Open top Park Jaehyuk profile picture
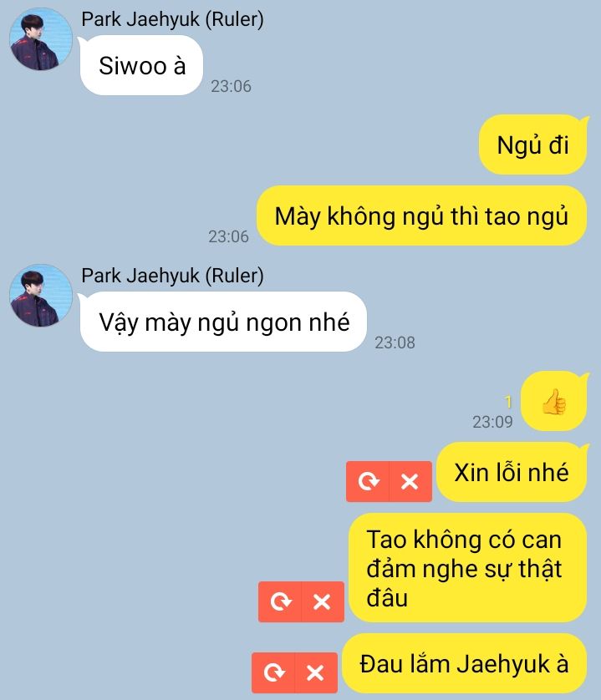This screenshot has width=601, height=700. tap(41, 39)
